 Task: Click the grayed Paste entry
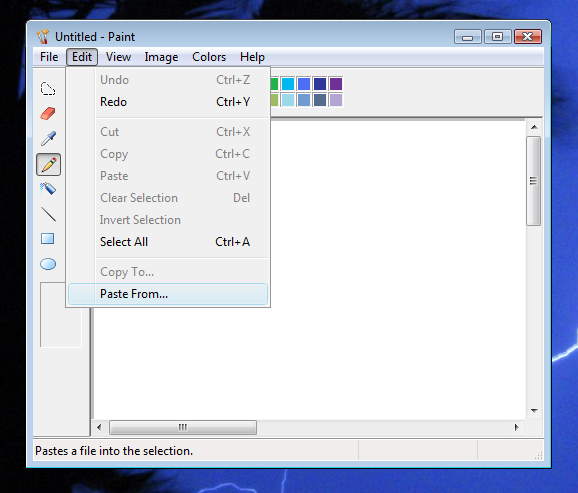pyautogui.click(x=168, y=176)
